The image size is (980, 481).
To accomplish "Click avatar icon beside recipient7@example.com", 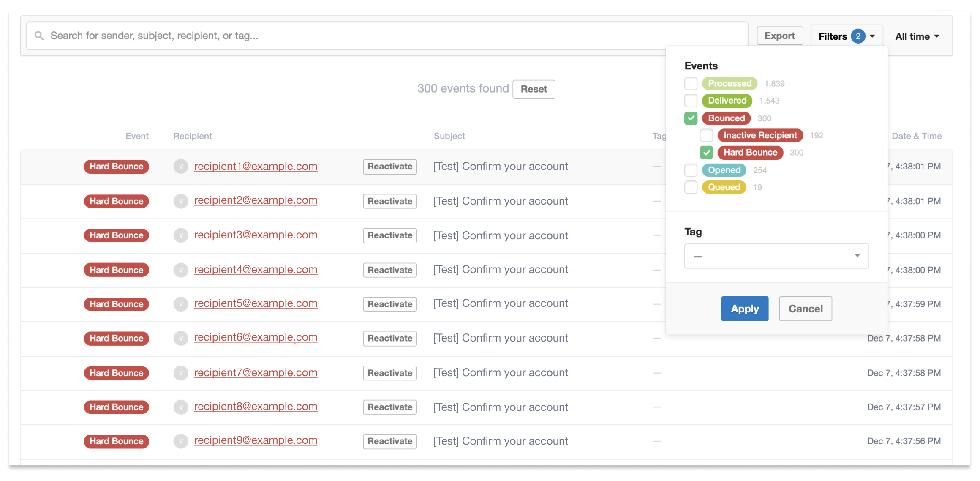I will coord(181,373).
